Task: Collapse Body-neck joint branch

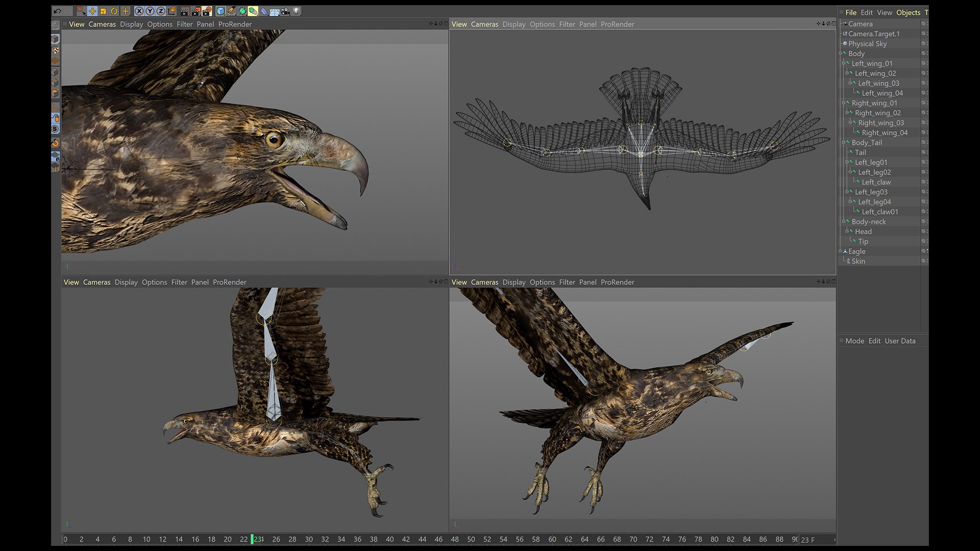Action: 843,221
